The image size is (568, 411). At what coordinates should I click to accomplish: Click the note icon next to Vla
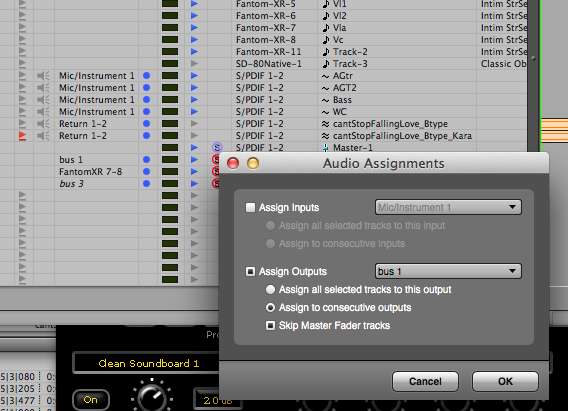pos(326,28)
